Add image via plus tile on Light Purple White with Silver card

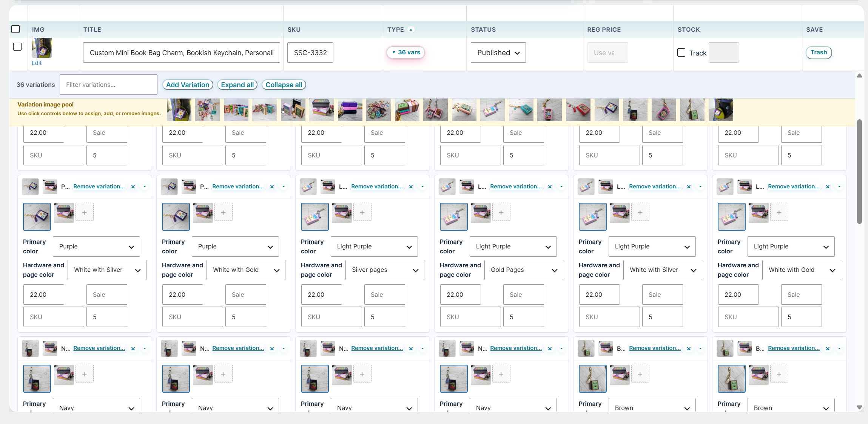[x=640, y=212]
